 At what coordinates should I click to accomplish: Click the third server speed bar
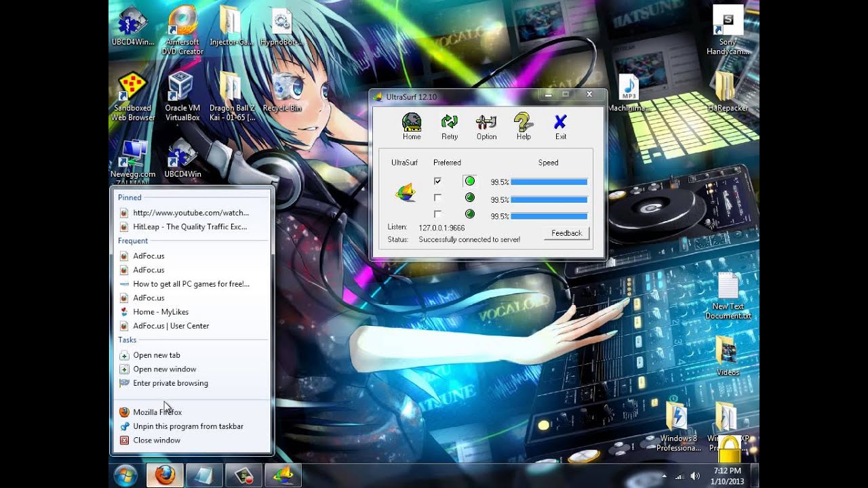pyautogui.click(x=549, y=216)
